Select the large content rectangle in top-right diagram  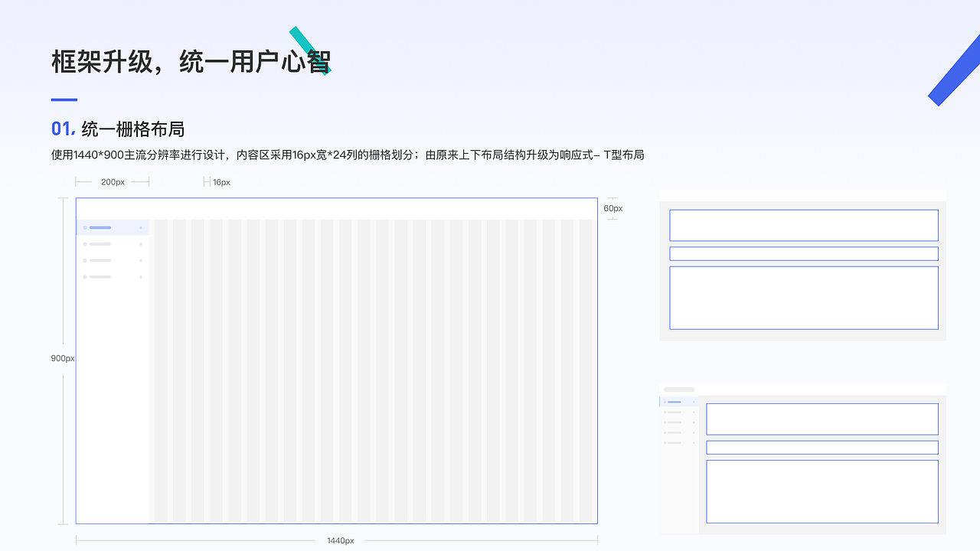coord(804,297)
